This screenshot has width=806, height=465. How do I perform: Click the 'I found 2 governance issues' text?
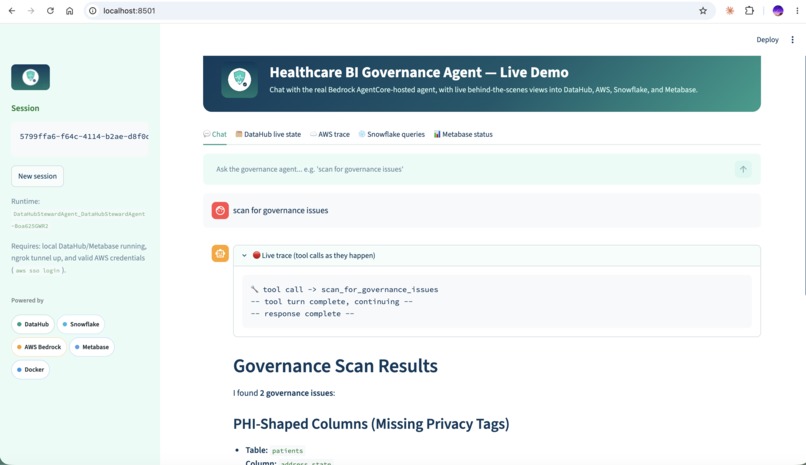point(284,393)
